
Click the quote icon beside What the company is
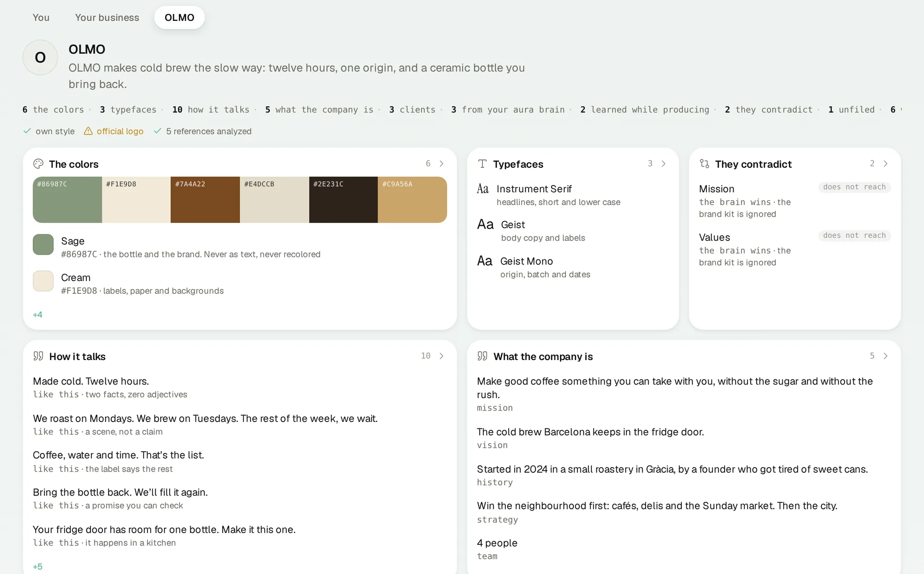click(x=482, y=356)
